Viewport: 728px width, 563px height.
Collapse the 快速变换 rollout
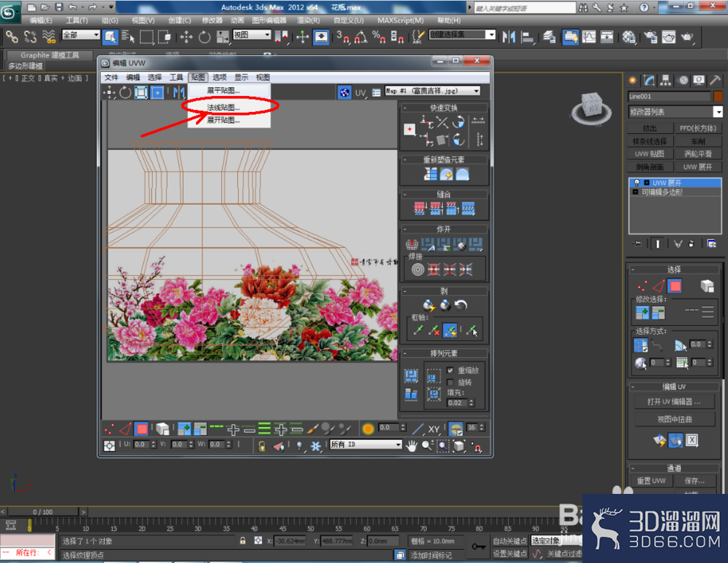(x=405, y=108)
